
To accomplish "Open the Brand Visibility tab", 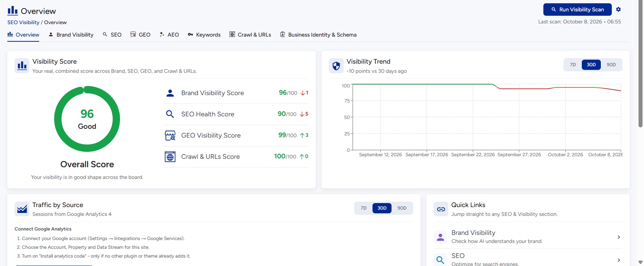I will pyautogui.click(x=71, y=35).
